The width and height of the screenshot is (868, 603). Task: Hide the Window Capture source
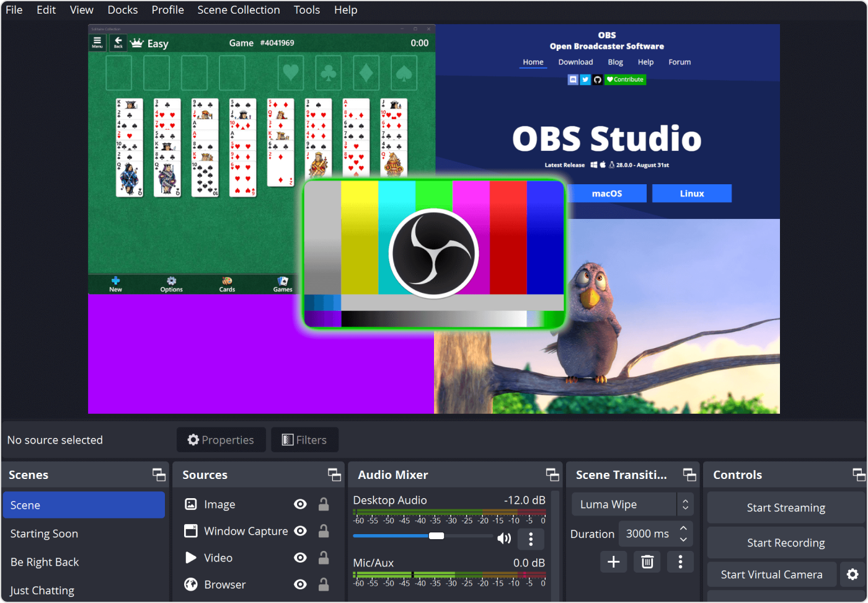(300, 531)
